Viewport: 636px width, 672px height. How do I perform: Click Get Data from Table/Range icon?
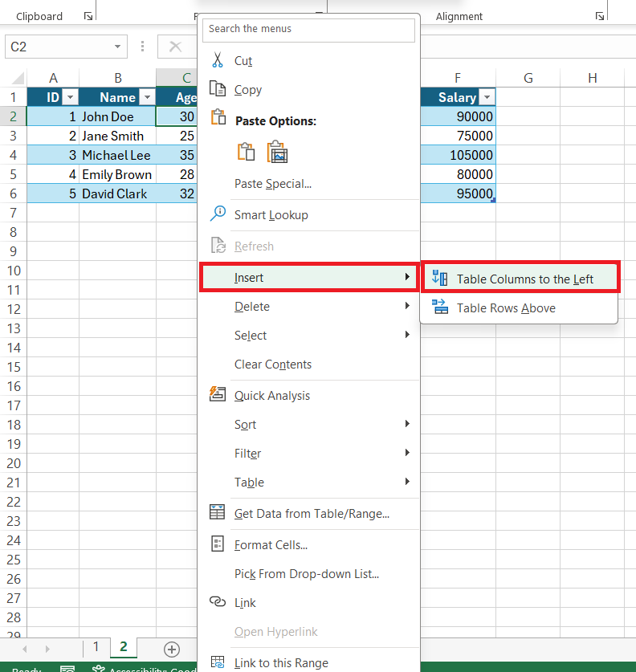pos(218,513)
